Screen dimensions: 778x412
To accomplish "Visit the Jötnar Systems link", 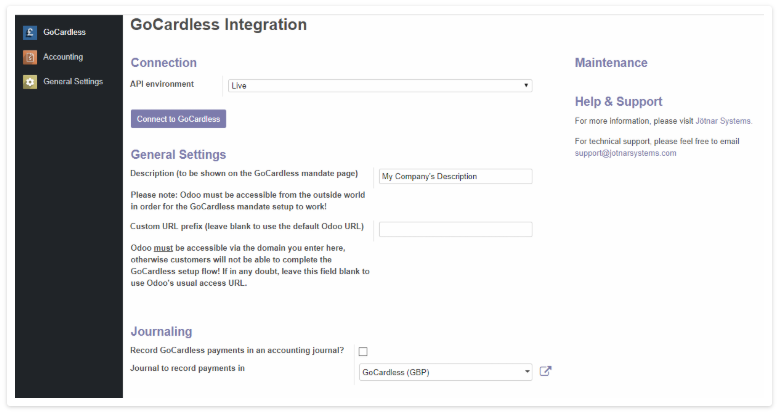I will 723,121.
